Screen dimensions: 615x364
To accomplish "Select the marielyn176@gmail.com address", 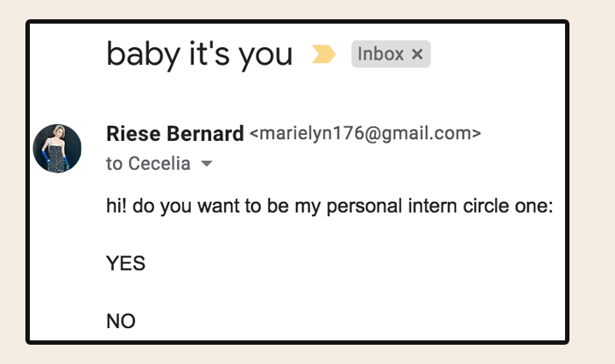I will pos(365,133).
